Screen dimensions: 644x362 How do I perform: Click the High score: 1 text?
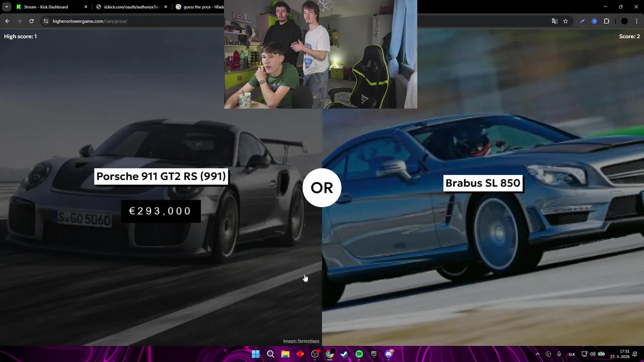coord(20,36)
